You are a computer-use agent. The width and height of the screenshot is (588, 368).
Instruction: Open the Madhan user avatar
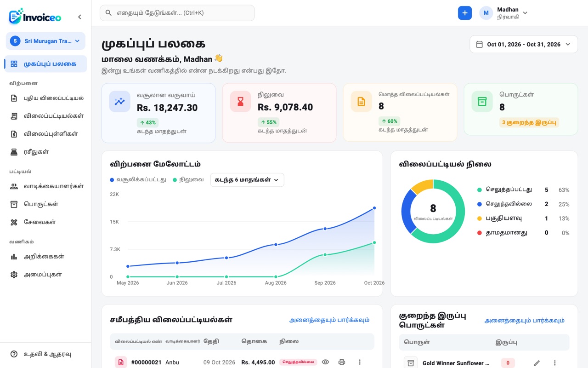(486, 13)
